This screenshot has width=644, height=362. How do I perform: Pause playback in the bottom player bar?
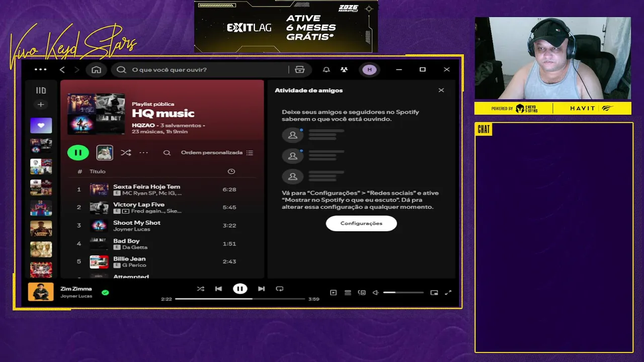click(x=240, y=289)
